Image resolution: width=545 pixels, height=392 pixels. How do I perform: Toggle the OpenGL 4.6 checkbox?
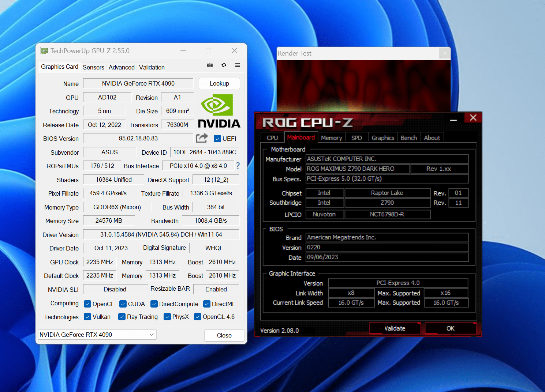point(198,317)
